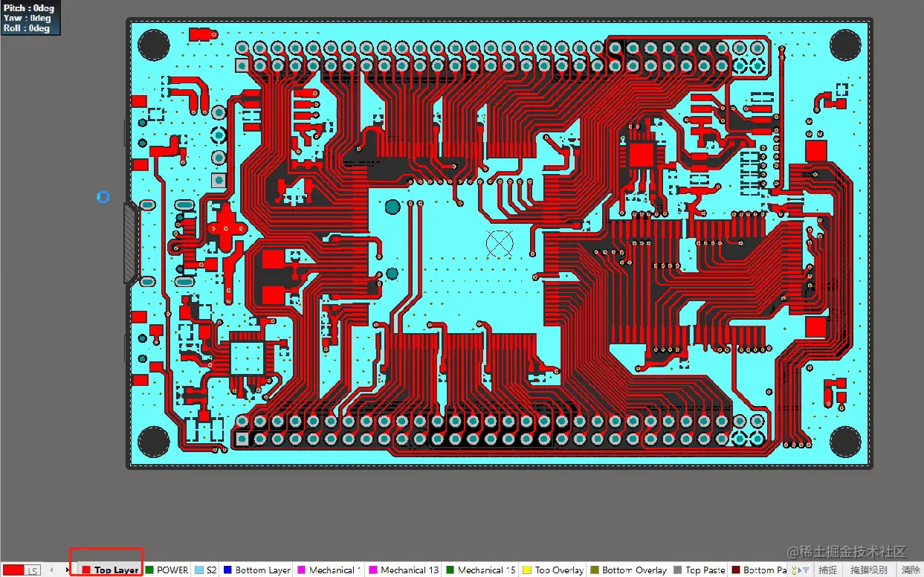This screenshot has height=577, width=924.
Task: Open the 掩膜级别 mask level button
Action: click(869, 570)
